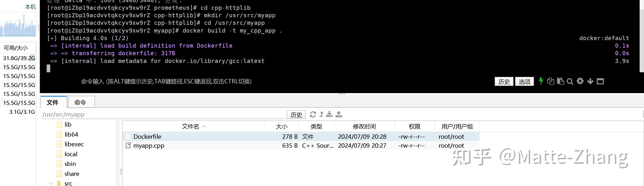644x186 pixels.
Task: Click the upload icon in the file toolbar
Action: pos(339,115)
